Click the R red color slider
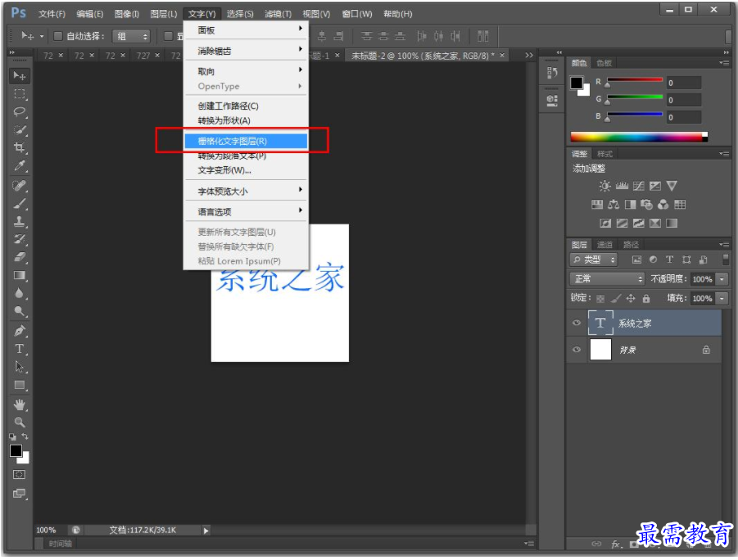Screen dimensions: 738x560 [635, 80]
